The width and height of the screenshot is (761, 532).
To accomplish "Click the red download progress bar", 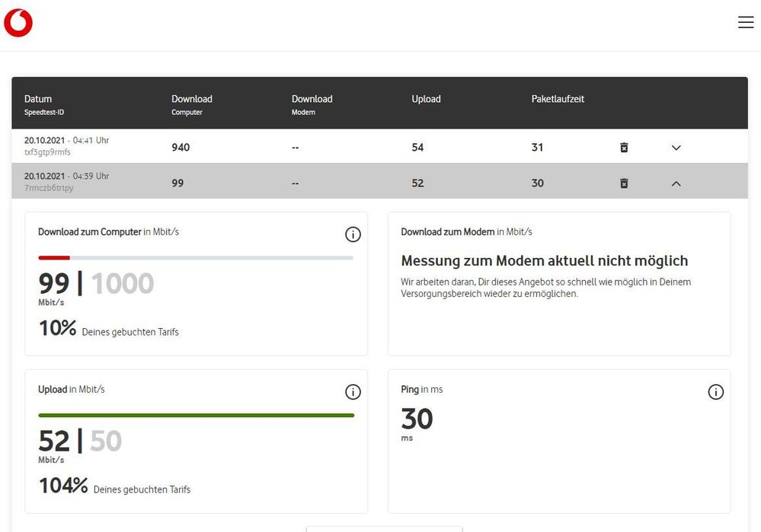I will pyautogui.click(x=54, y=258).
